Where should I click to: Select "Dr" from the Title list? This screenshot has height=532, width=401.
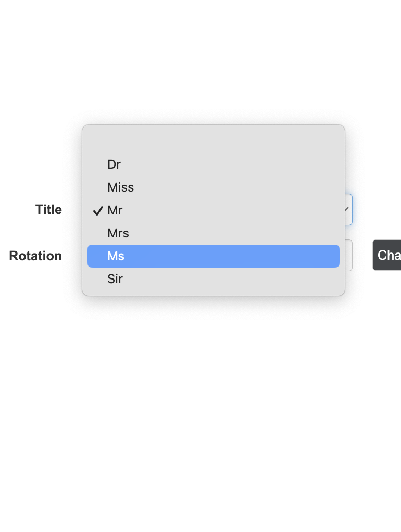114,164
